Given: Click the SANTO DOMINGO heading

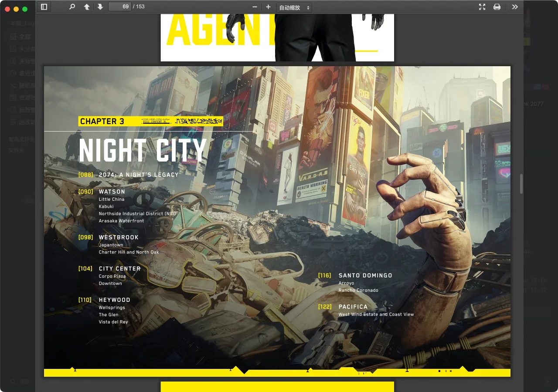Looking at the screenshot, I should (x=365, y=276).
